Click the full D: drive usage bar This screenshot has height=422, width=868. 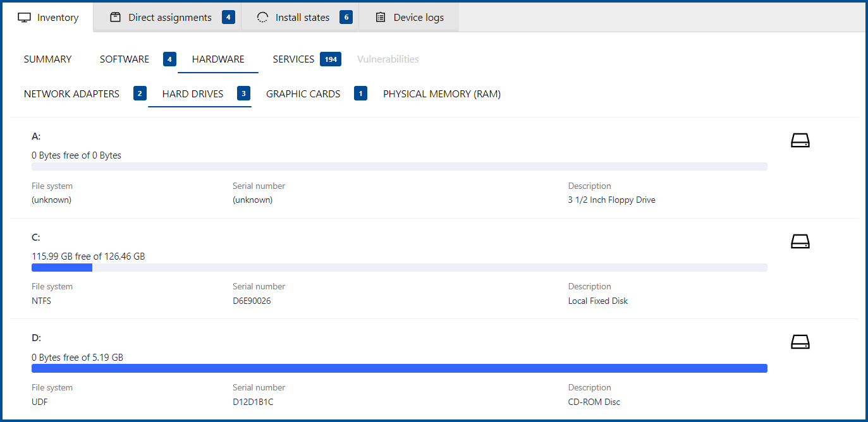click(x=399, y=368)
